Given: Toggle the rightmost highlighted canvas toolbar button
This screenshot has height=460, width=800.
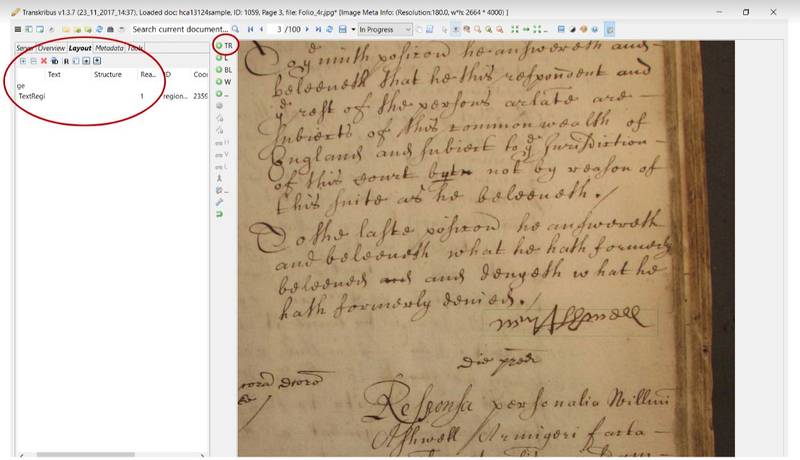Looking at the screenshot, I should pyautogui.click(x=610, y=30).
